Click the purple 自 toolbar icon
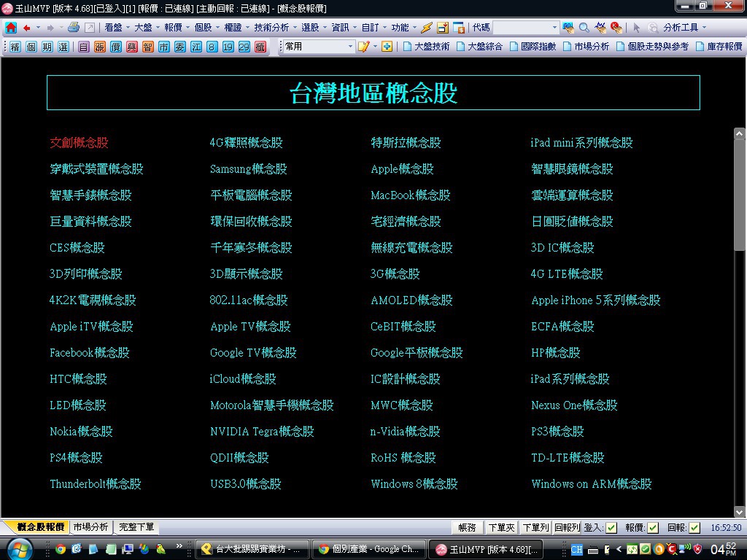This screenshot has height=560, width=747. 83,47
